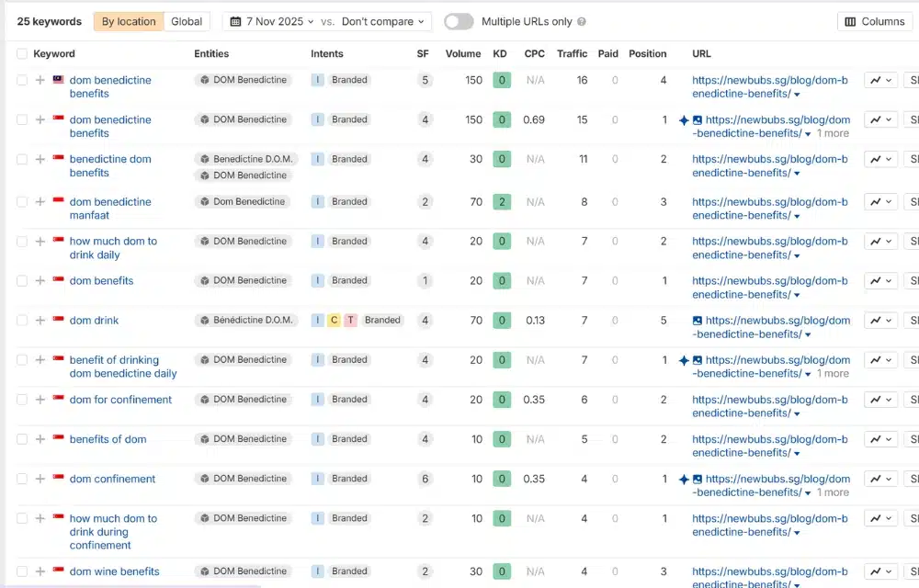The image size is (919, 588).
Task: Check the box for 'dom for confinement' row
Action: click(x=22, y=400)
